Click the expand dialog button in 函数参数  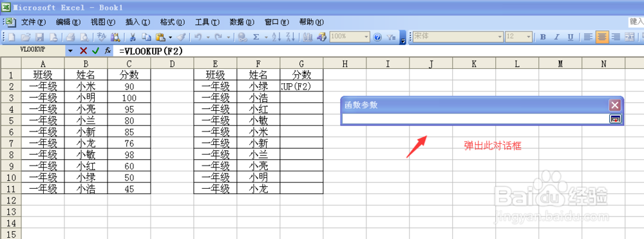615,119
